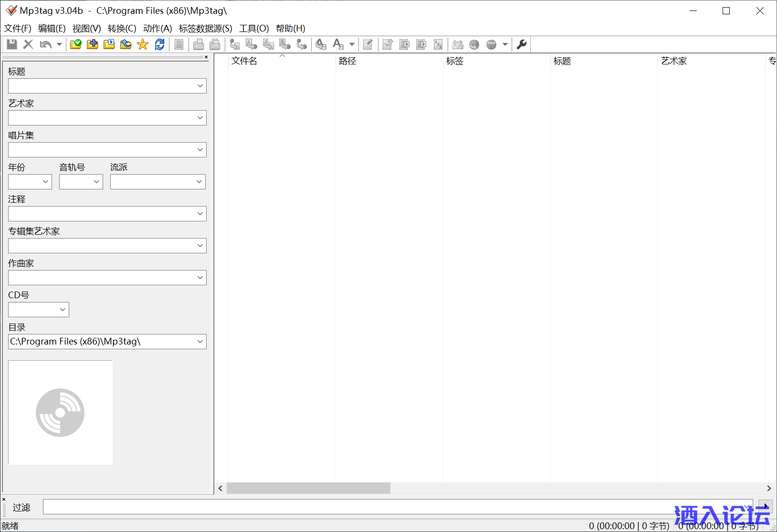
Task: Click the horizontal scrollbar thumb in file list
Action: point(308,488)
